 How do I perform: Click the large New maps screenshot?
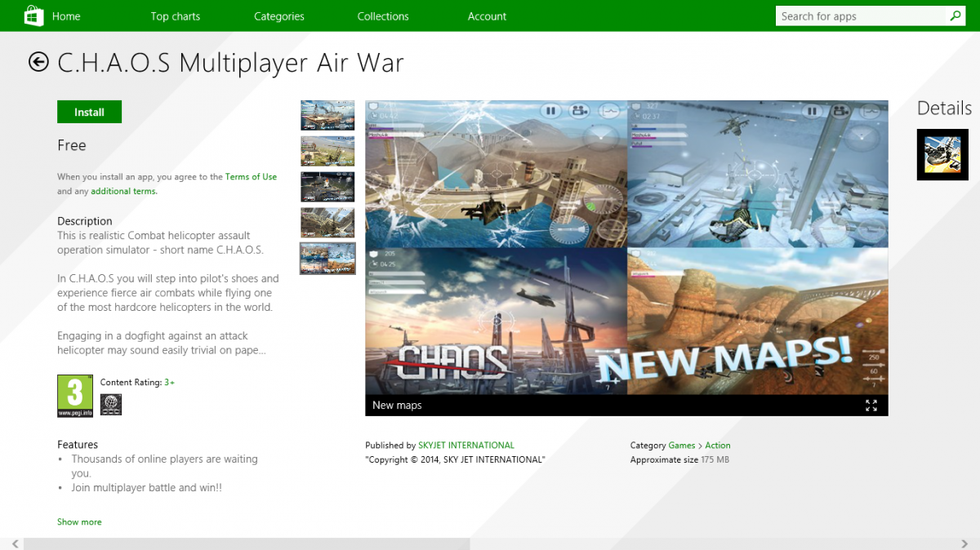(626, 247)
